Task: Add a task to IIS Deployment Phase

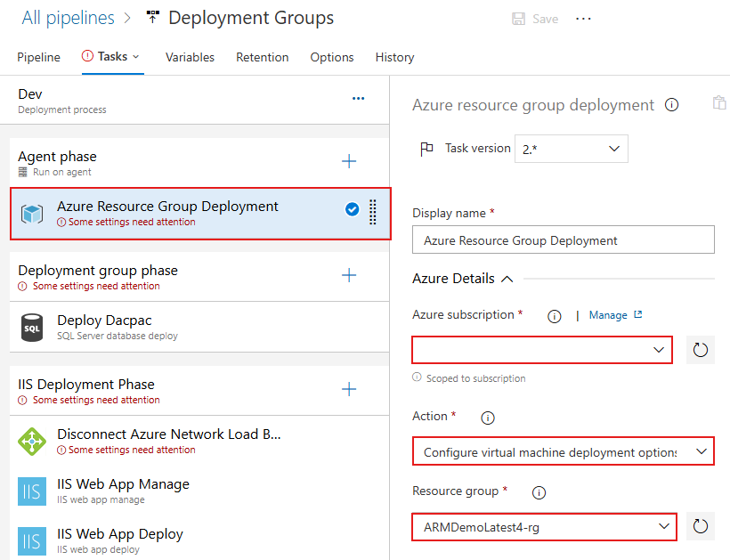Action: click(349, 388)
